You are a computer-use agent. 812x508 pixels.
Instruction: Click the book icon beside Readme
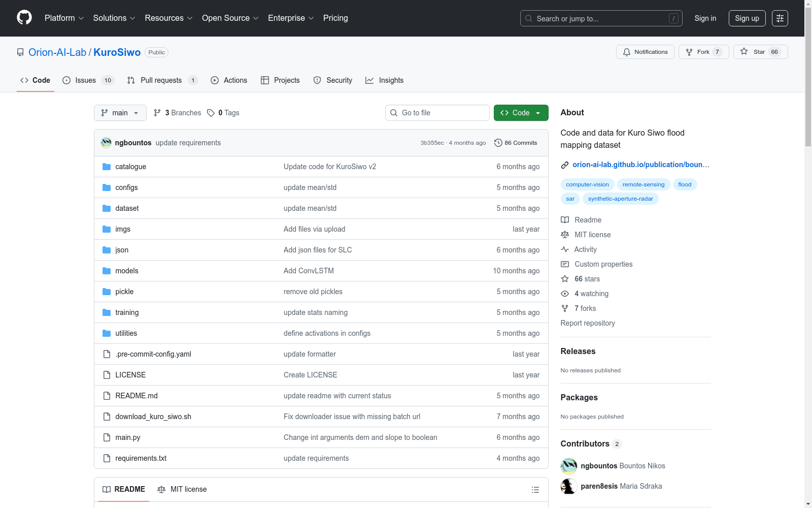[x=565, y=220]
